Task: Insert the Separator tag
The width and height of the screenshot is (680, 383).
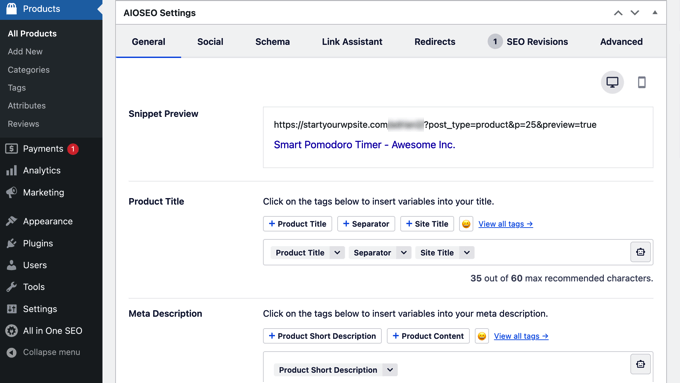Action: click(x=366, y=224)
